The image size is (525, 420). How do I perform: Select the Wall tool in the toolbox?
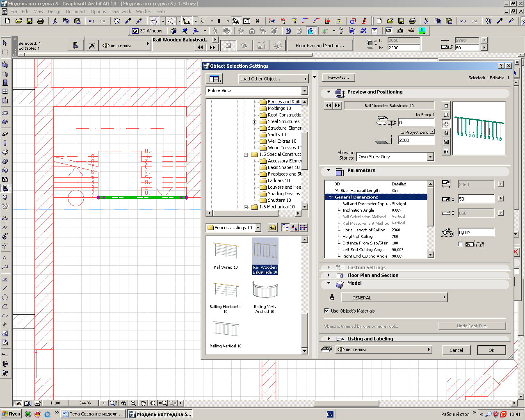pyautogui.click(x=5, y=64)
